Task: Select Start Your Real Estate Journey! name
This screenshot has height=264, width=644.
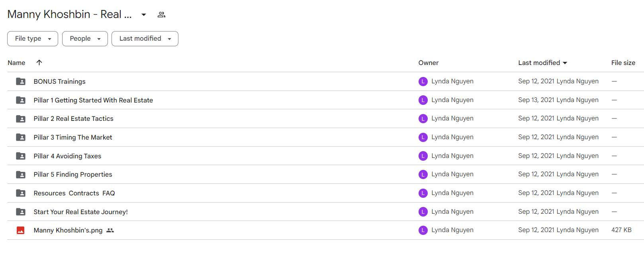Action: point(81,212)
